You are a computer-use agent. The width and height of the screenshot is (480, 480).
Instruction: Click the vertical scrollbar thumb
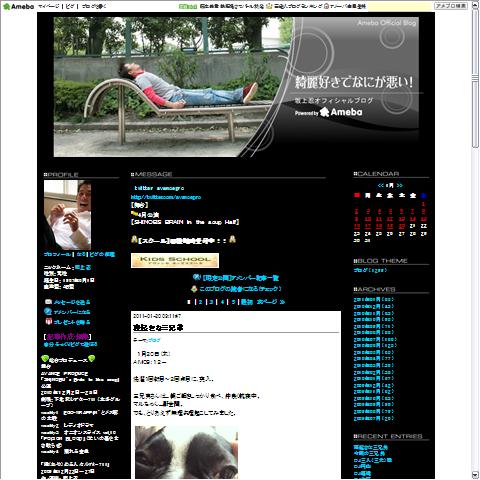pyautogui.click(x=475, y=78)
